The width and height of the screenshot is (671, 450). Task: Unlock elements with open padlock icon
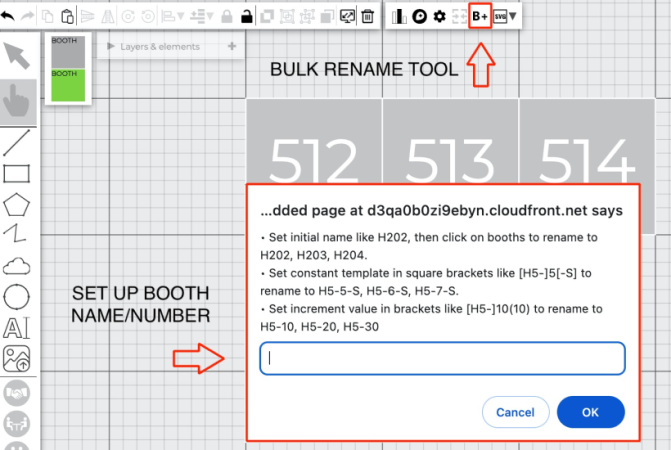(246, 16)
